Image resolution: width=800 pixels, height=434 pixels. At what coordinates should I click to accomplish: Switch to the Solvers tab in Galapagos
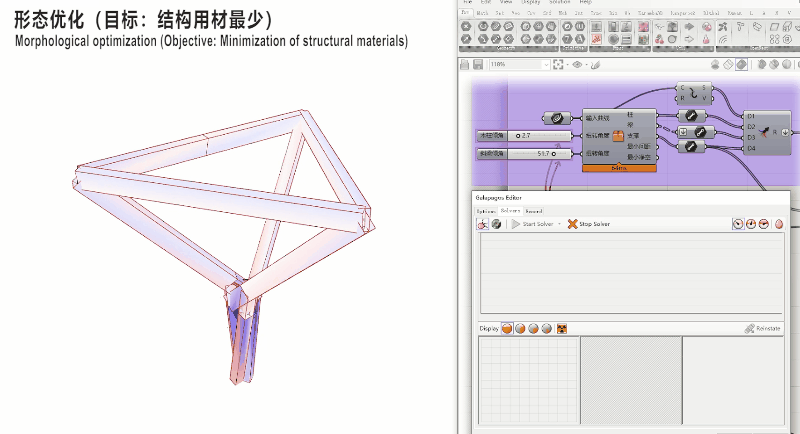(x=510, y=211)
